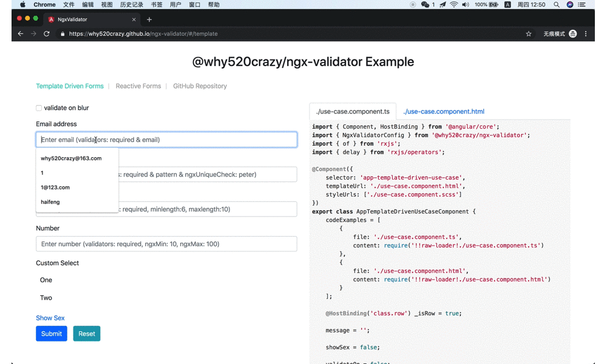Click the clock showing 周四 12:50
The width and height of the screenshot is (607, 364).
pos(531,5)
